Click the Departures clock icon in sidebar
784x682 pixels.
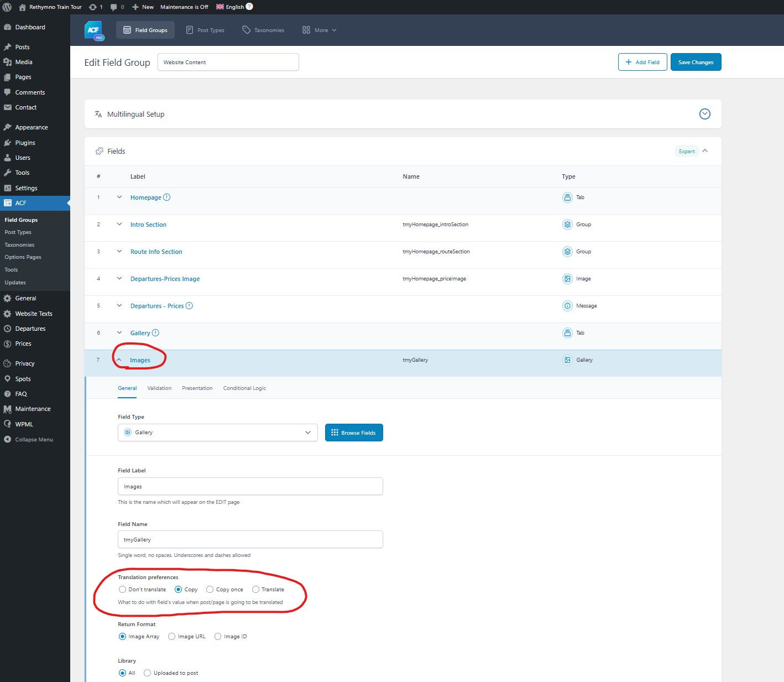[8, 329]
